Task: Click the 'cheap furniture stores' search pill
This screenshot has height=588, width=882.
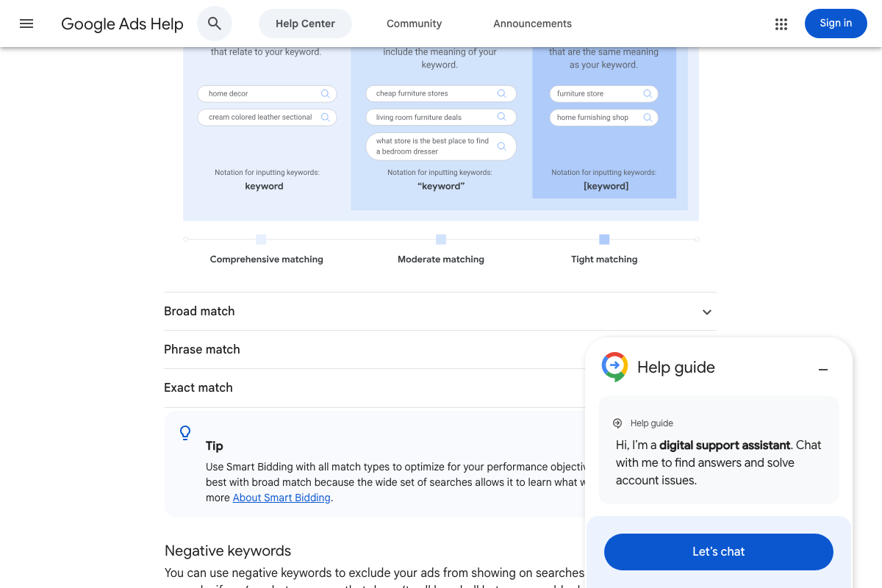Action: pos(441,93)
